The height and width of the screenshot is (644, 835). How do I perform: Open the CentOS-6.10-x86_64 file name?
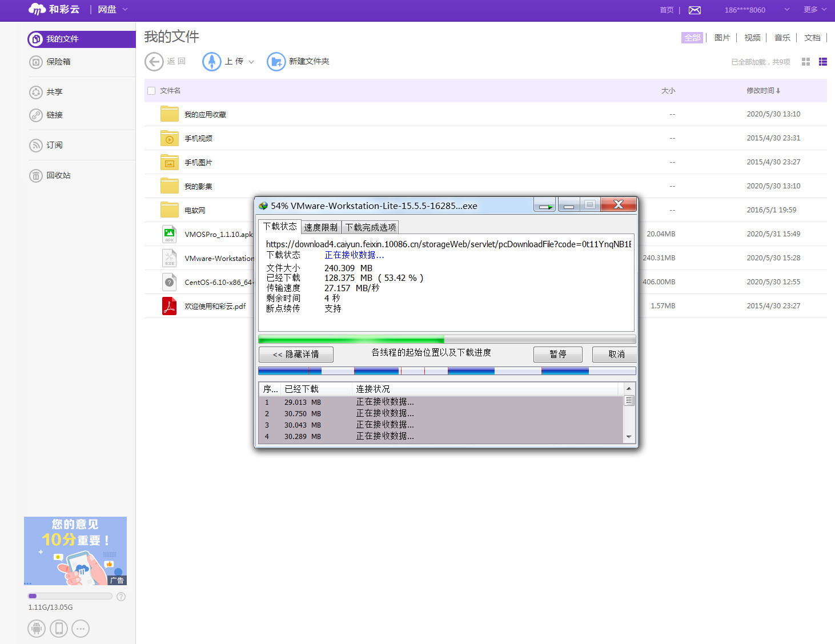pyautogui.click(x=219, y=283)
